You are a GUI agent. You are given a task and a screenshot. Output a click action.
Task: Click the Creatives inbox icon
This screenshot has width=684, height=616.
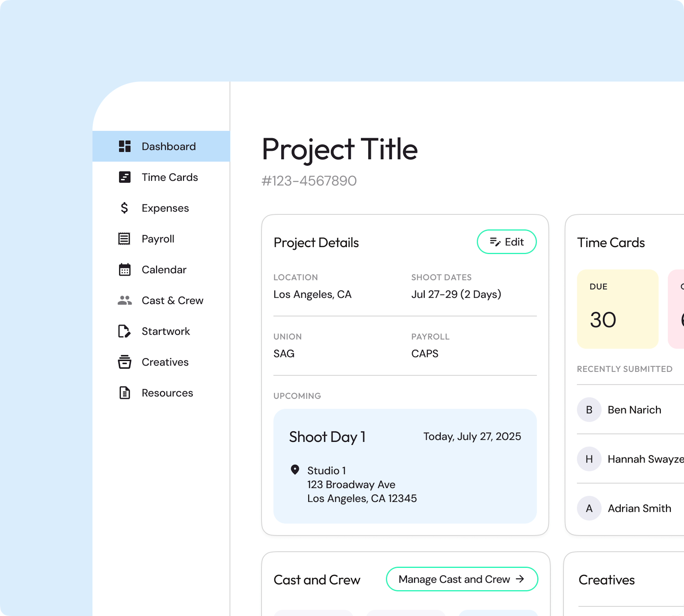click(125, 362)
